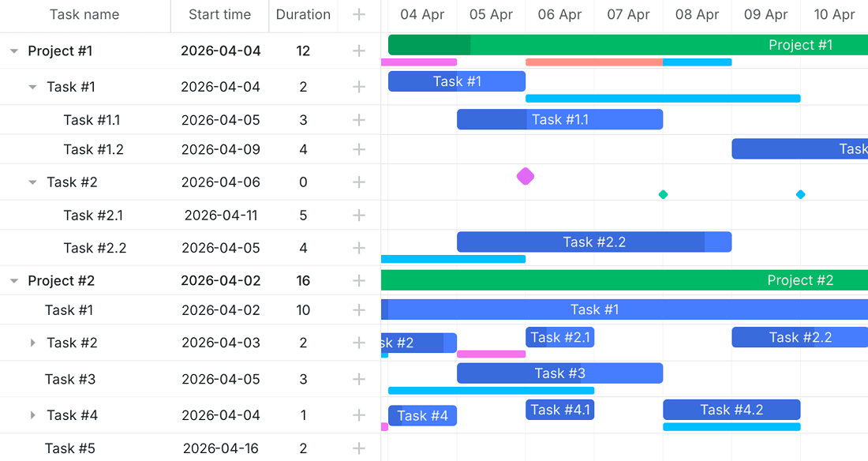
Task: Click the Task #1.2 timeline bar at 09 Apr
Action: click(799, 149)
